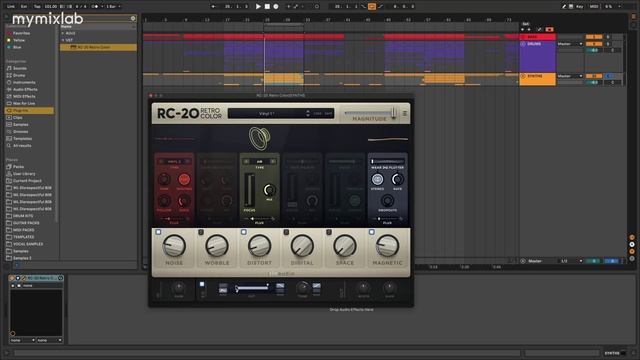Select Blue collection in browser
Viewport: 640px width, 360px height.
click(x=17, y=47)
